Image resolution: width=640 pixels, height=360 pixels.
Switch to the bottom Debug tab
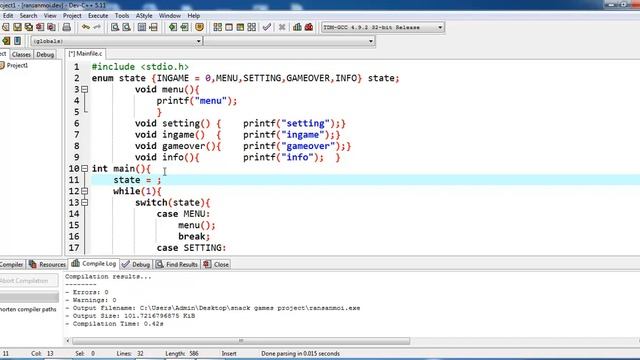pyautogui.click(x=136, y=264)
